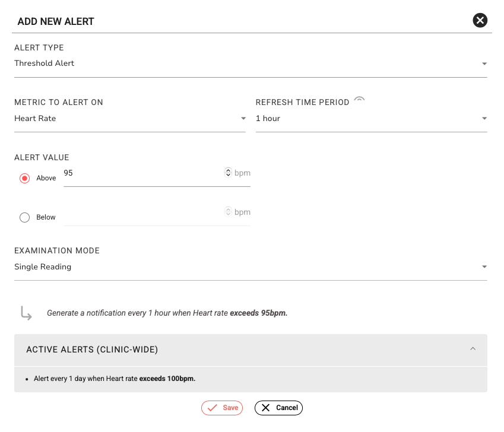Click the checkmark icon on Save
Screen dimensions: 504x432
point(212,408)
